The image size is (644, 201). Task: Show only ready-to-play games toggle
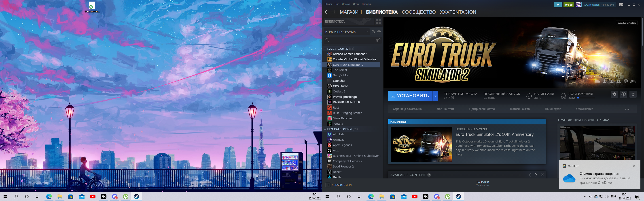[x=379, y=32]
